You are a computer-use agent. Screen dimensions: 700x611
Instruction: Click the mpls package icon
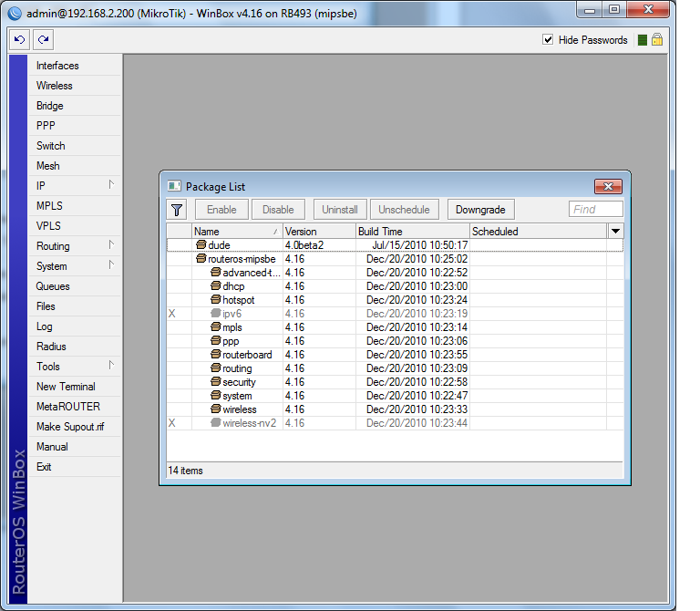[x=216, y=327]
